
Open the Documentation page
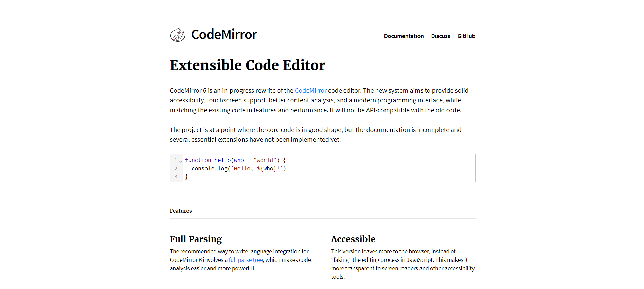click(x=404, y=36)
